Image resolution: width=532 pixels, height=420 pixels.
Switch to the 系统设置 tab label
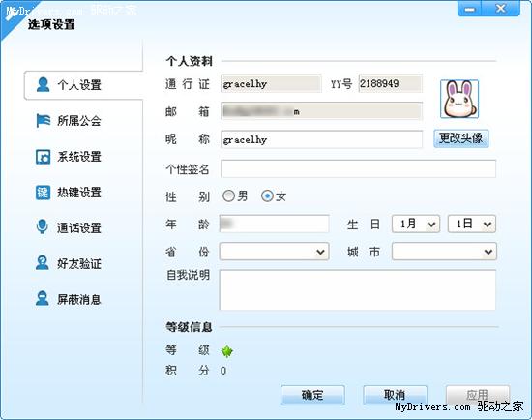[x=79, y=157]
